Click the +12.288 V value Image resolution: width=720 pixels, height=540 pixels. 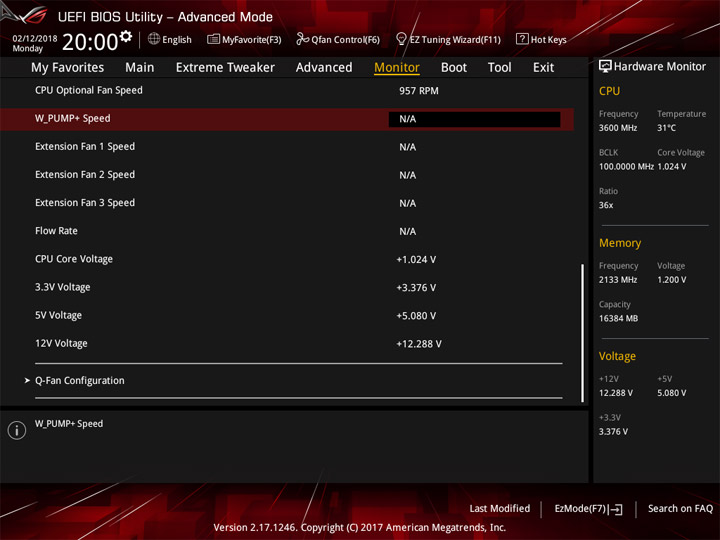(419, 344)
